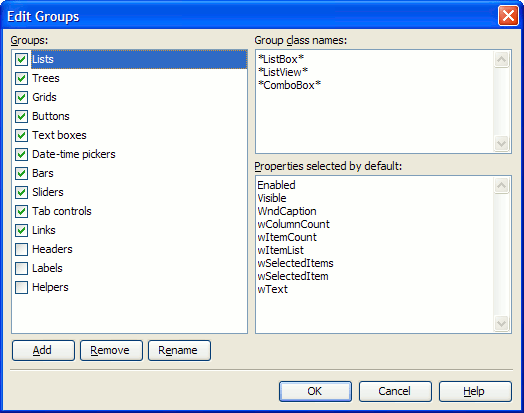Enable the Helpers group checkbox
The height and width of the screenshot is (413, 524).
(21, 288)
